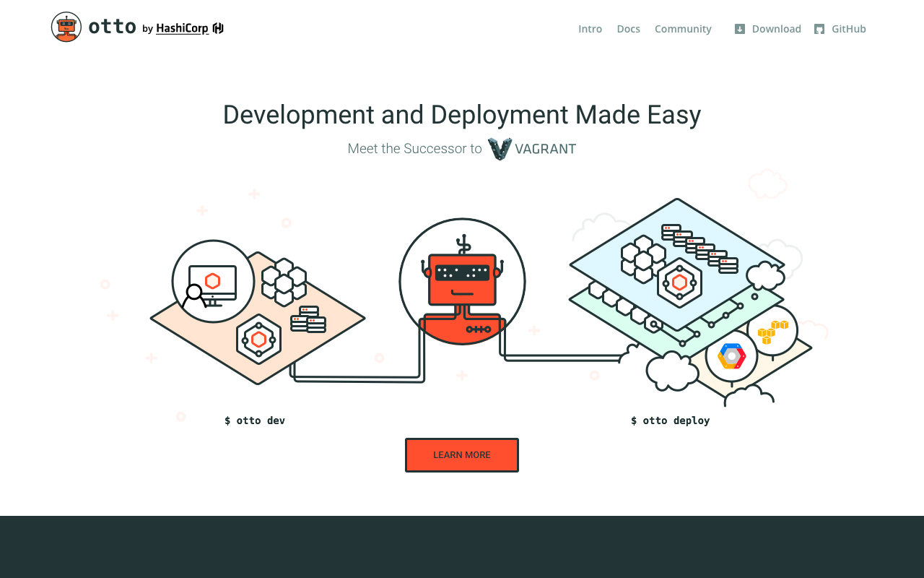Click the 'otto' wordmark in header
This screenshot has height=578, width=924.
point(113,27)
